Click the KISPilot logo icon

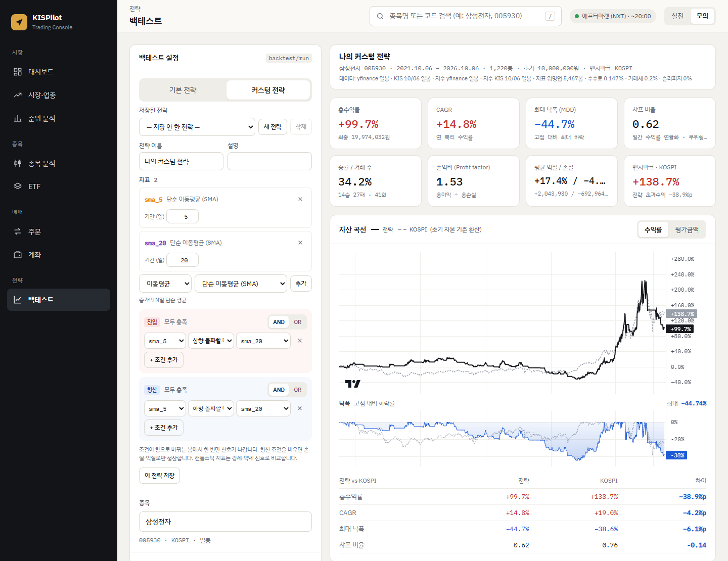point(19,22)
